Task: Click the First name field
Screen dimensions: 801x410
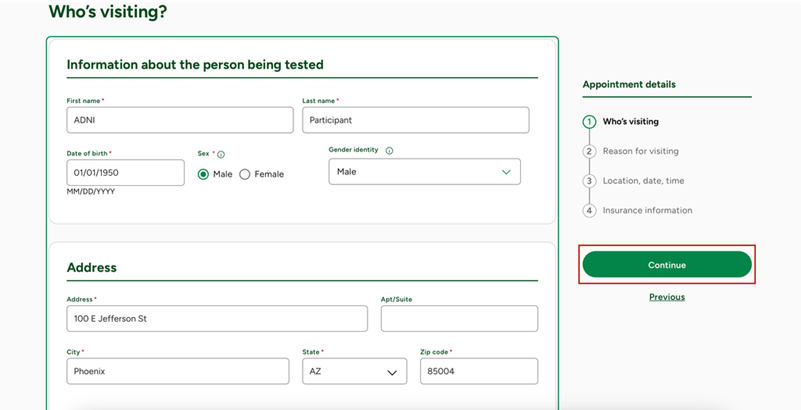Action: (178, 120)
